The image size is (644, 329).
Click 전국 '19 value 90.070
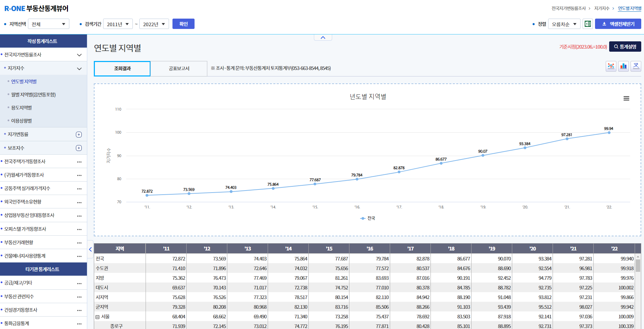[504, 259]
